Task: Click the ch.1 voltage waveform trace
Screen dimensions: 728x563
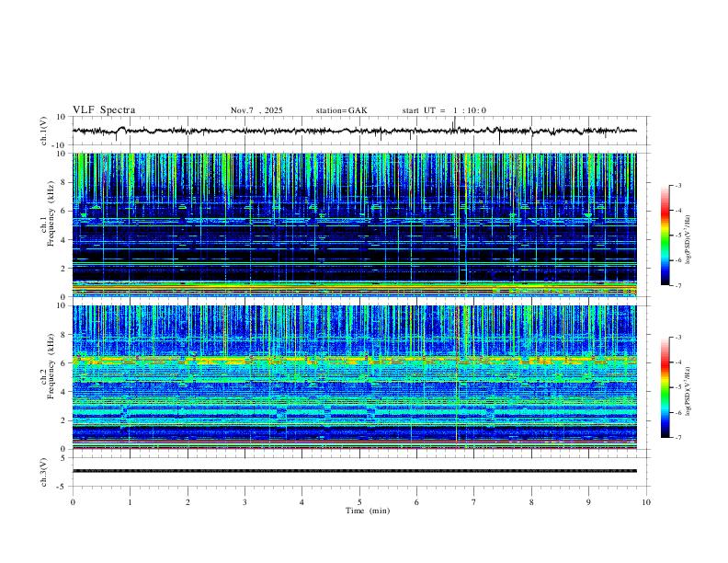Action: pos(354,131)
